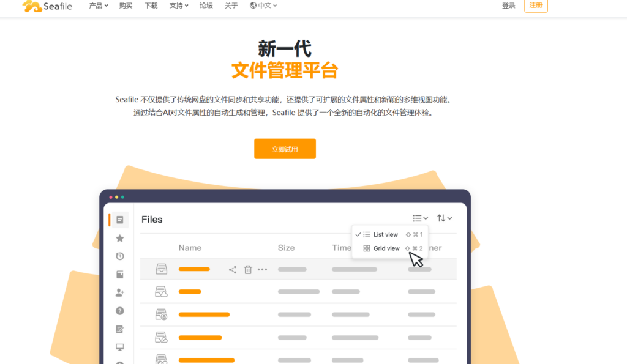627x364 pixels.
Task: Open Favorites via the star sidebar icon
Action: click(x=120, y=237)
